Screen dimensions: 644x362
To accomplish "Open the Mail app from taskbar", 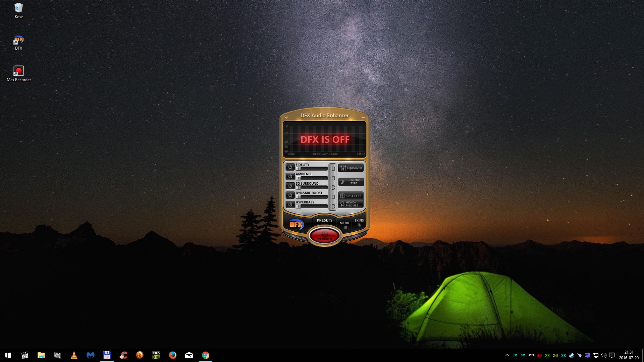I will click(189, 355).
